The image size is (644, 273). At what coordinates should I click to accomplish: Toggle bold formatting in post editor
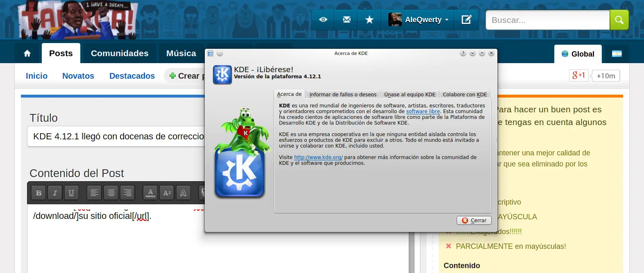coord(39,193)
